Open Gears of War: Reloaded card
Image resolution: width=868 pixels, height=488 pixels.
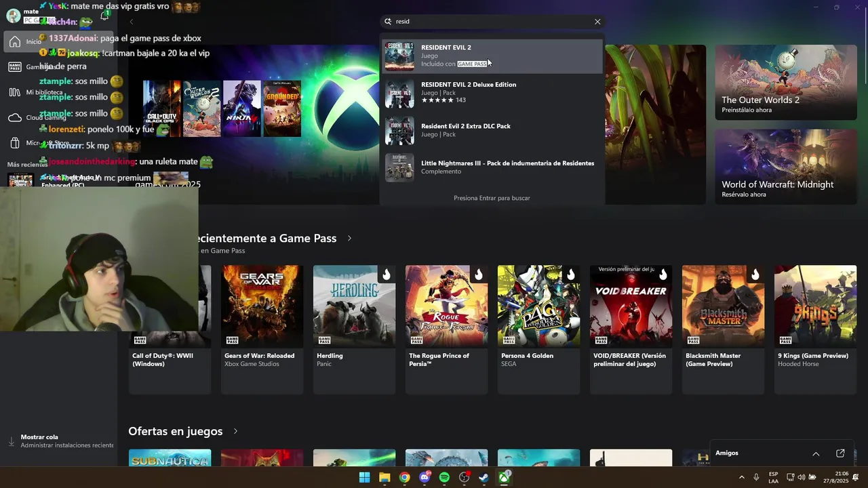click(x=262, y=329)
